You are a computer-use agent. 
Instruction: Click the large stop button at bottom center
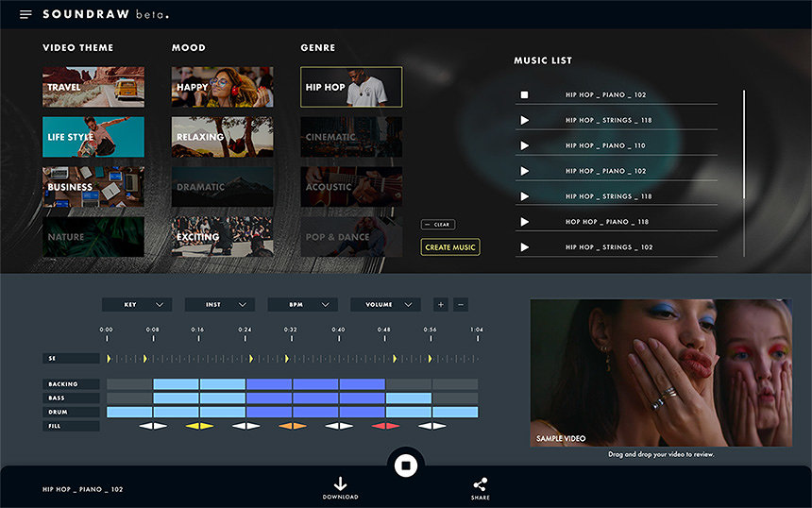pyautogui.click(x=405, y=466)
